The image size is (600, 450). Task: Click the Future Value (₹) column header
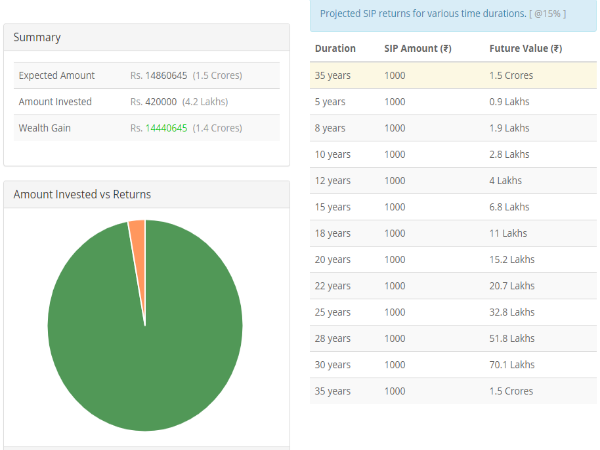pos(525,48)
